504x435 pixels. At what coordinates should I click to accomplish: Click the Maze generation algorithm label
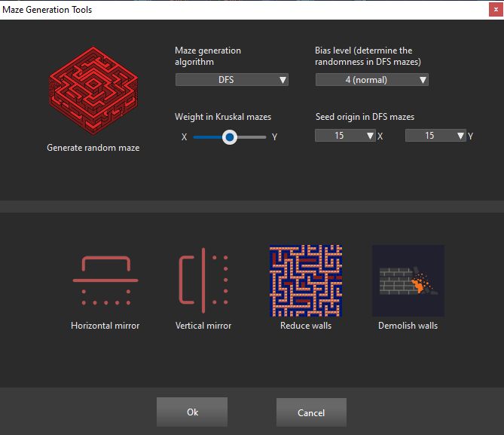click(208, 56)
